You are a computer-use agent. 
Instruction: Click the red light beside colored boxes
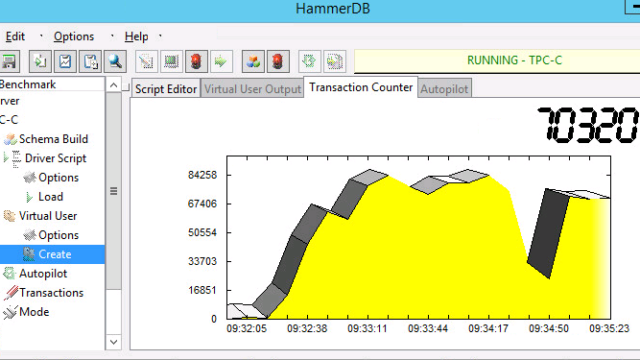[x=278, y=62]
